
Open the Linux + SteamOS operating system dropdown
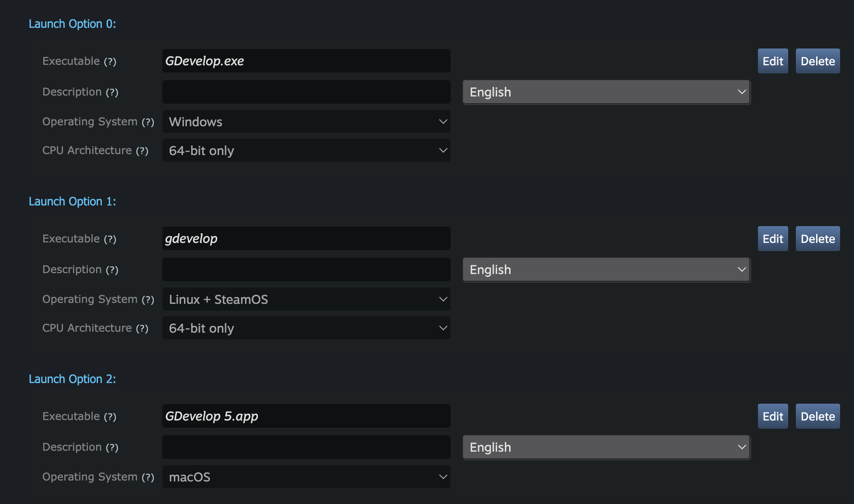tap(306, 300)
